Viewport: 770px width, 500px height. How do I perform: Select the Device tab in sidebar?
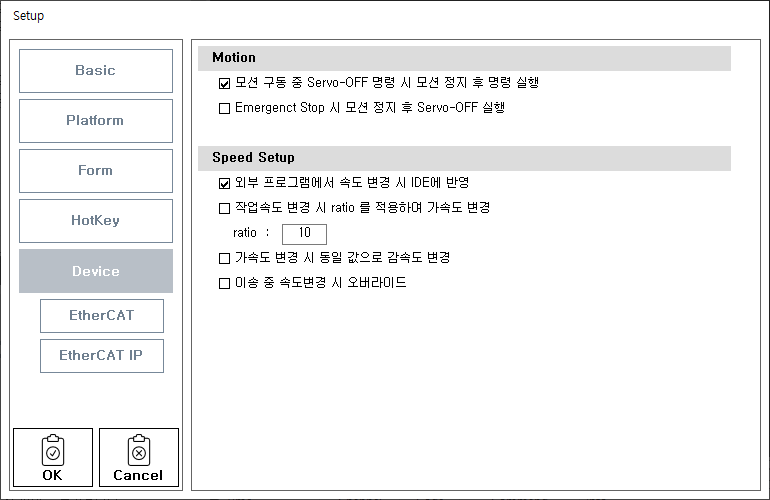tap(96, 271)
